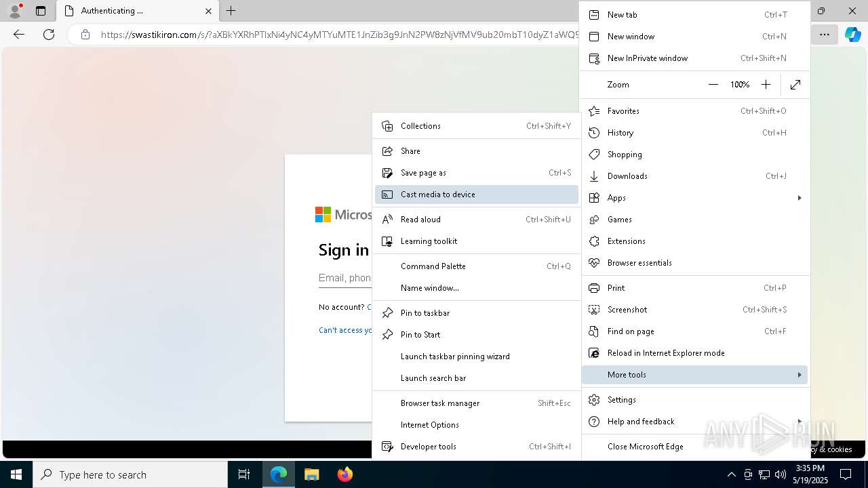Open Browser task manager entry

(x=477, y=403)
